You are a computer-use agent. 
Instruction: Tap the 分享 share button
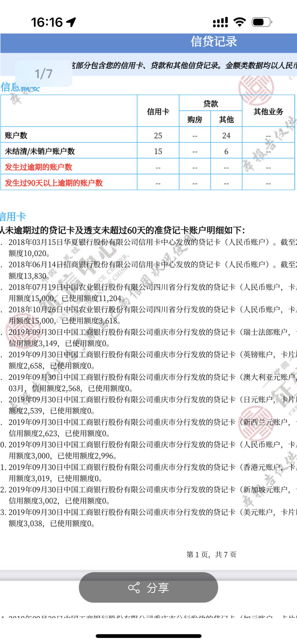click(x=148, y=587)
